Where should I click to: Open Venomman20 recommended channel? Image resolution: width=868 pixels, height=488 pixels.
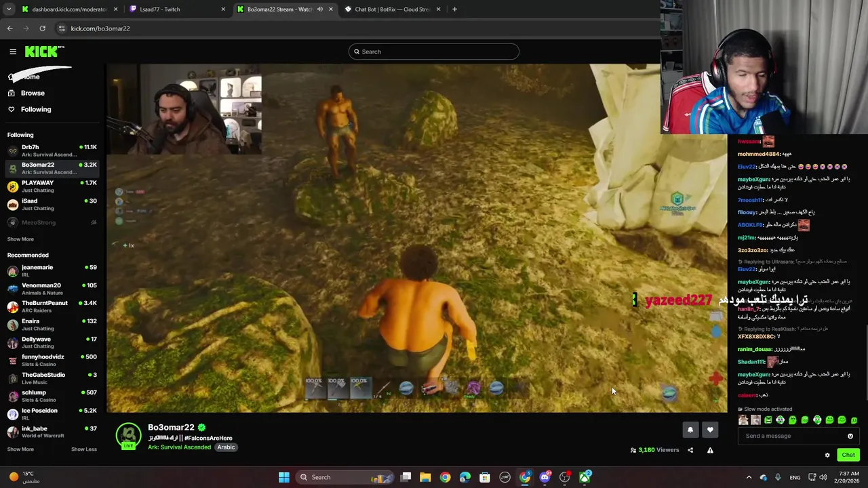tap(52, 289)
